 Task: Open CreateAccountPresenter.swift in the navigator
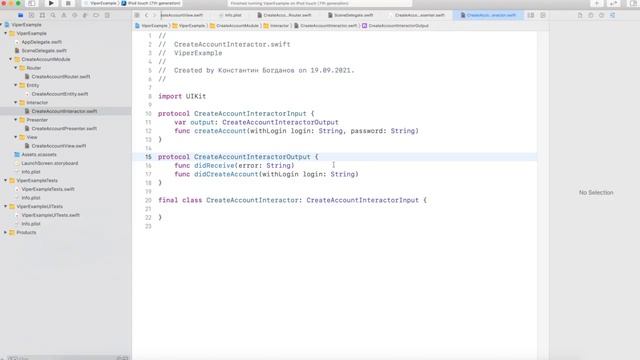pos(64,129)
